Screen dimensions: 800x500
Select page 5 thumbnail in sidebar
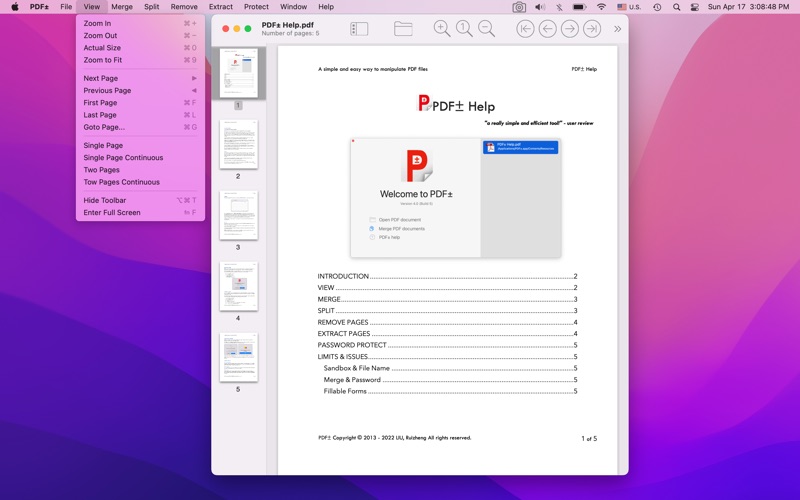pyautogui.click(x=239, y=357)
